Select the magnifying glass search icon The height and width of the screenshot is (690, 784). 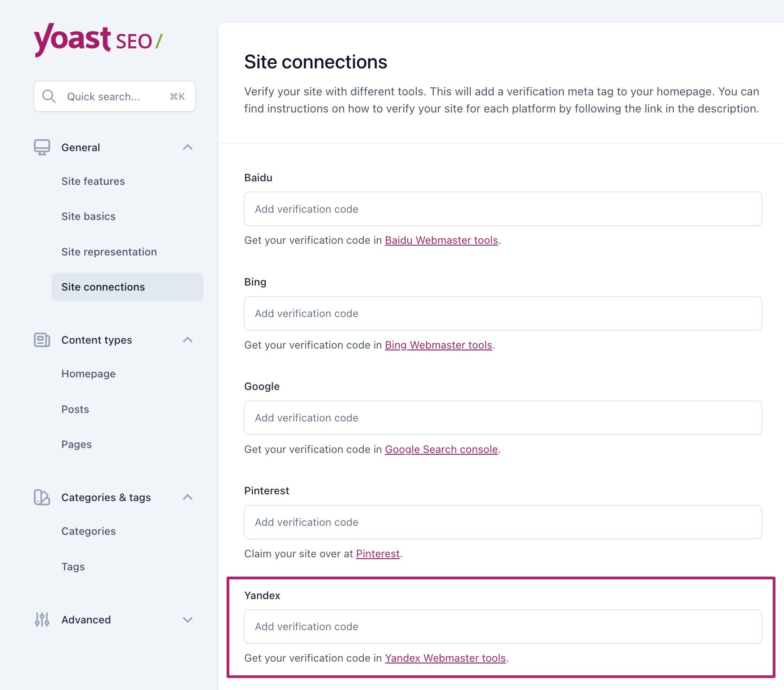49,96
